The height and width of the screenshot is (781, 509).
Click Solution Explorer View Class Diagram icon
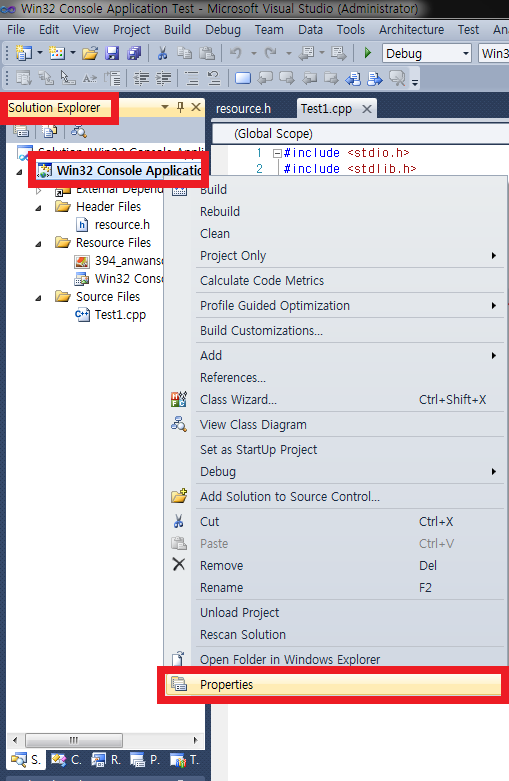click(x=78, y=131)
